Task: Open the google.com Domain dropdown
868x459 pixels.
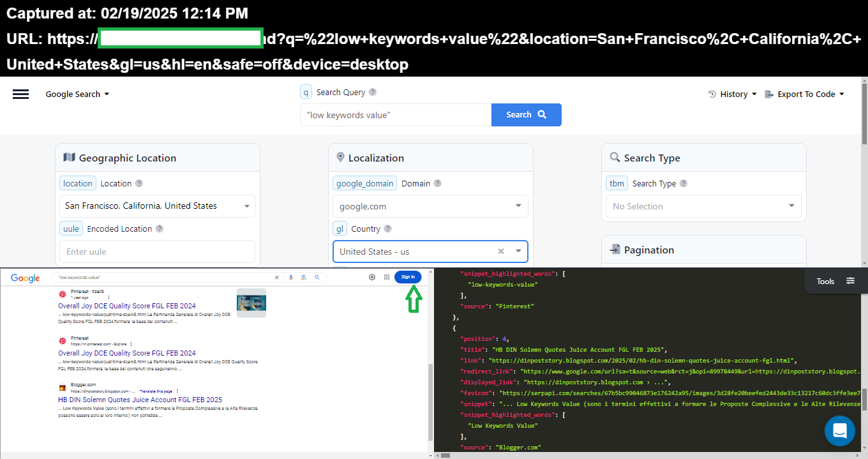Action: [x=430, y=206]
